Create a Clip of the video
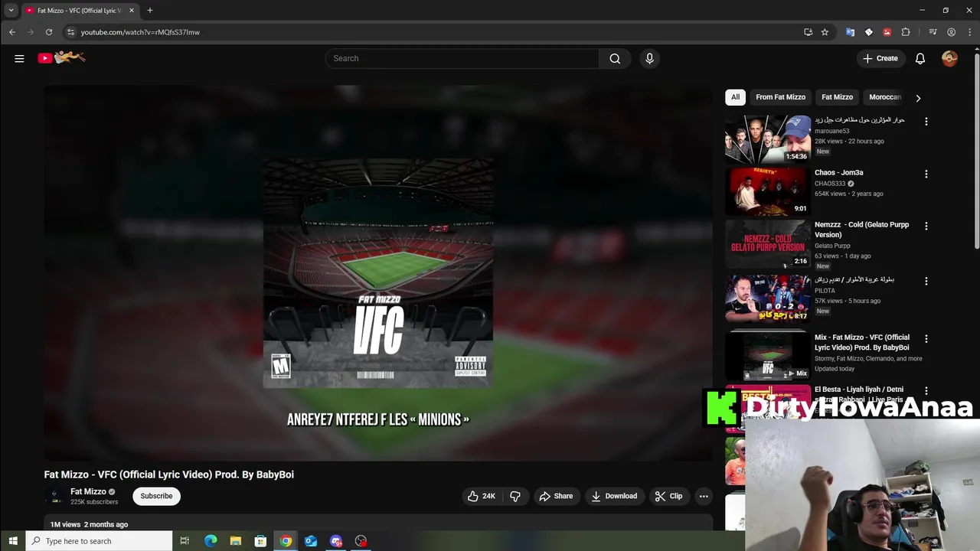Viewport: 980px width, 551px height. point(668,496)
